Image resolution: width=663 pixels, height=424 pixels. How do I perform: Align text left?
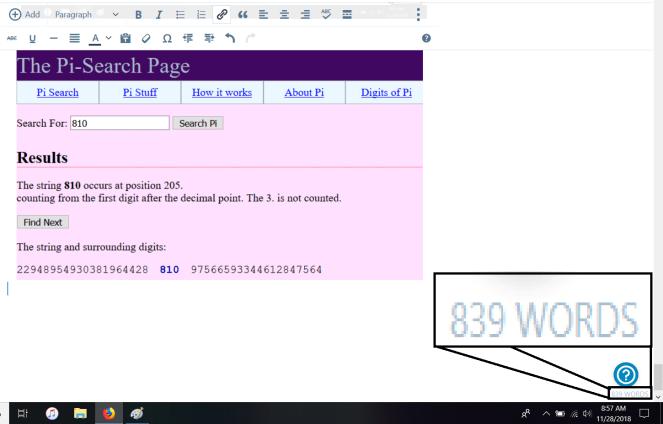pyautogui.click(x=263, y=15)
